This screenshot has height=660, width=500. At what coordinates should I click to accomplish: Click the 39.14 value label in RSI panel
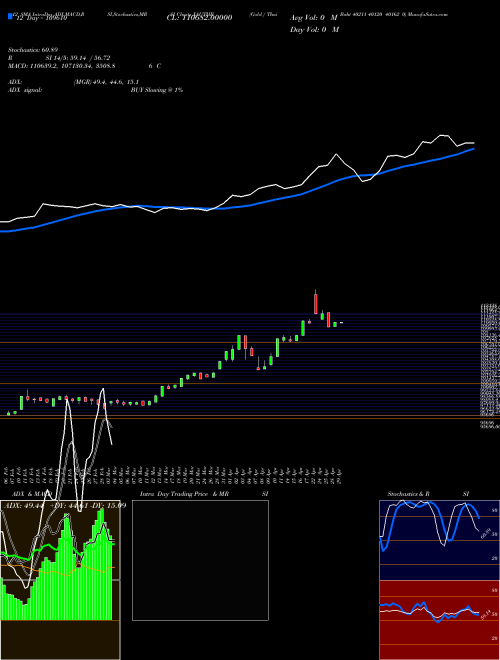coord(484,615)
